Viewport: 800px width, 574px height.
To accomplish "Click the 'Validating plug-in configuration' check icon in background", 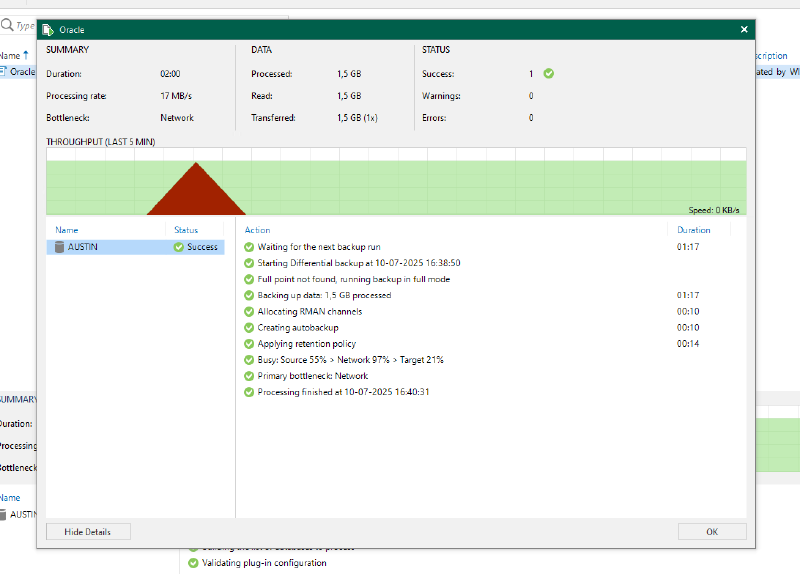I will (193, 563).
